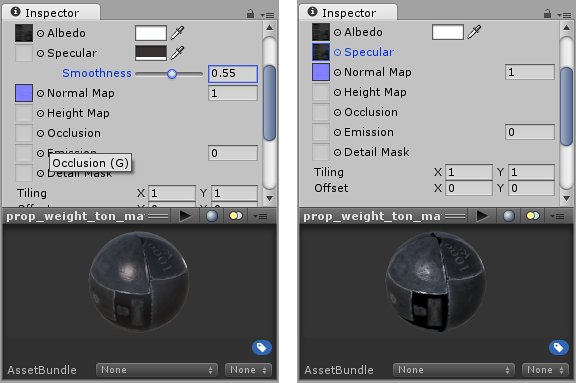The width and height of the screenshot is (576, 383).
Task: Open right Height Map texture picker circle
Action: pos(337,92)
